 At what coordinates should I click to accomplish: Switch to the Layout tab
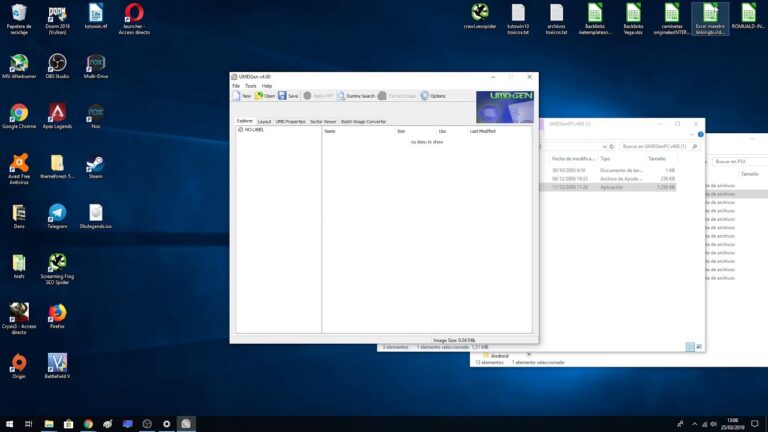(x=264, y=121)
